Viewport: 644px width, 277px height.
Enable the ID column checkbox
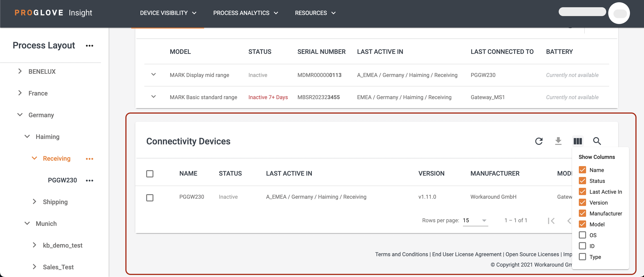[582, 246]
